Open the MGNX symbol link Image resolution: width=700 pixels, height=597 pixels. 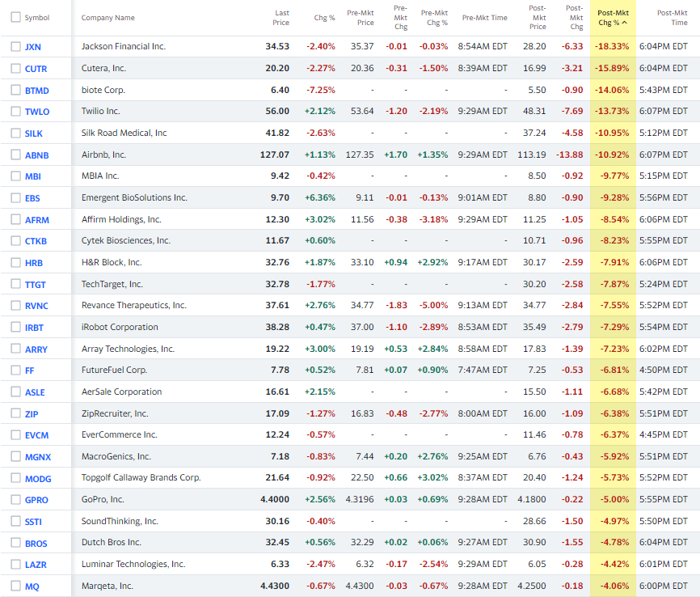[38, 457]
